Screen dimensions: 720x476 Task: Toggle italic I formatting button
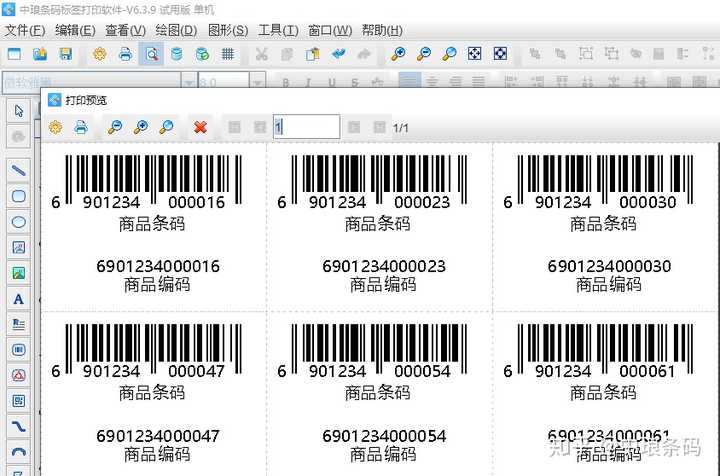pos(309,83)
